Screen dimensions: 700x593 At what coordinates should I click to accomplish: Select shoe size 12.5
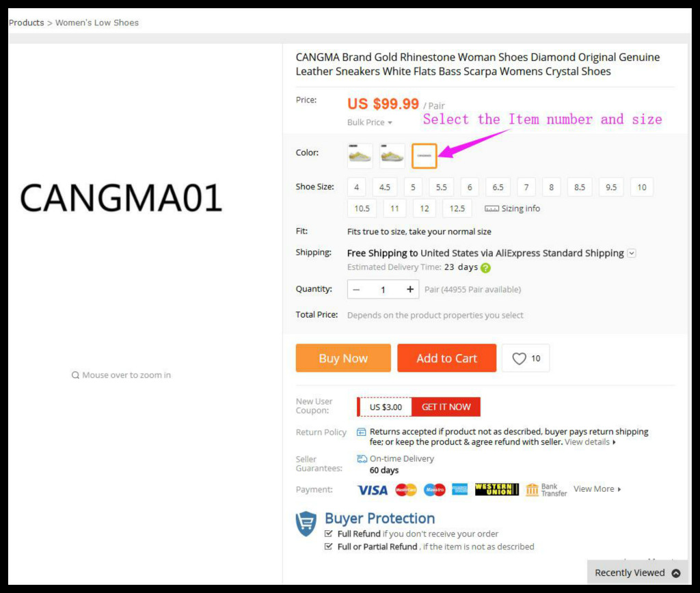[457, 209]
